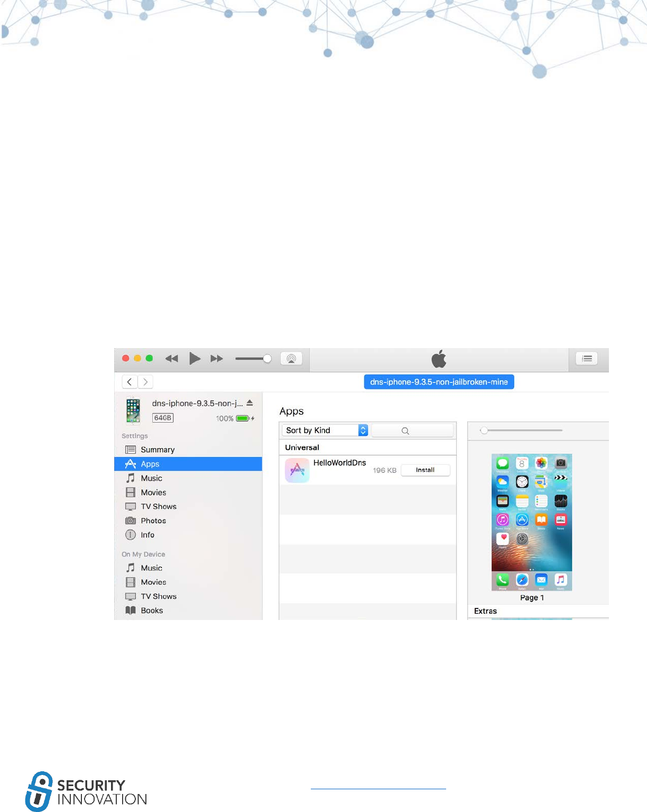The image size is (647, 812).
Task: Click the HelloWorldDns app icon
Action: click(x=297, y=470)
